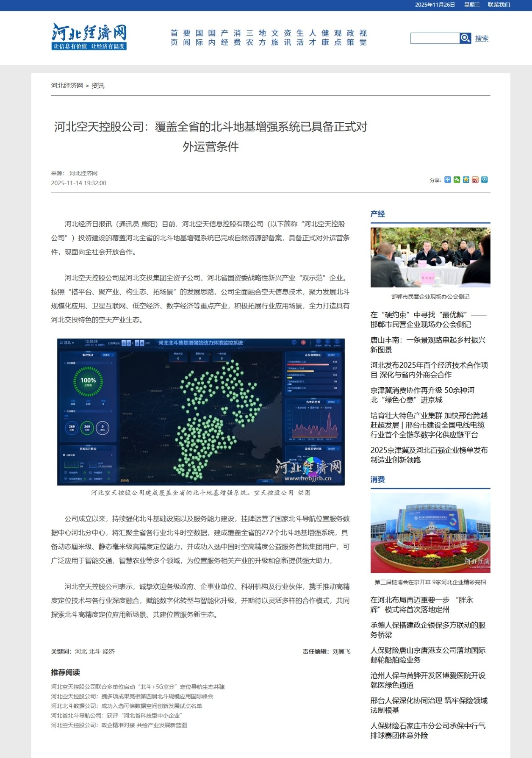Open 在"硬约束"中寻找"最优解" article link
This screenshot has height=758, width=532.
pos(429,319)
